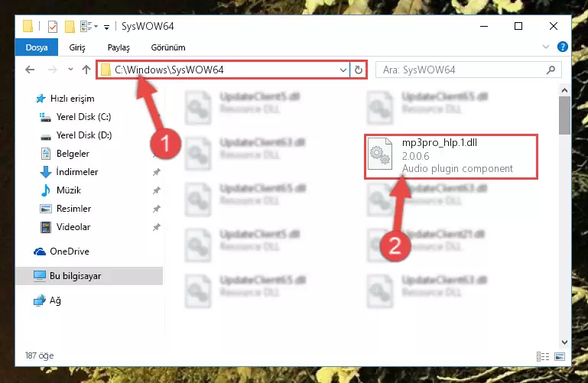Select the mp3pro_hlp.1.dll file
Viewport: 588px width, 383px height.
point(451,157)
